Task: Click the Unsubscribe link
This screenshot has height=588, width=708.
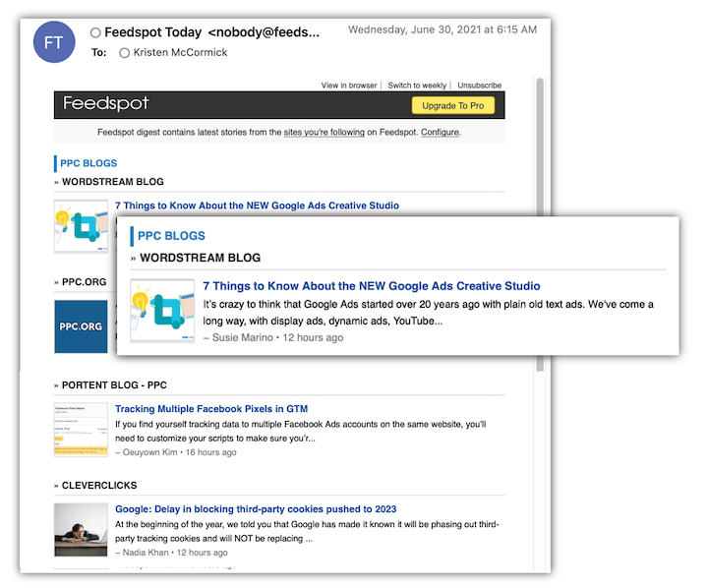Action: [479, 86]
